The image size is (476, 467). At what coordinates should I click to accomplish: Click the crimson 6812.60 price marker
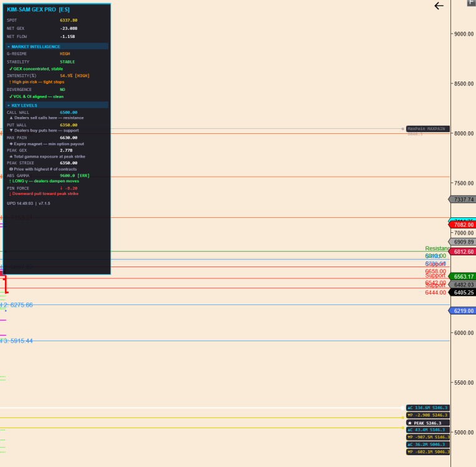pos(463,252)
